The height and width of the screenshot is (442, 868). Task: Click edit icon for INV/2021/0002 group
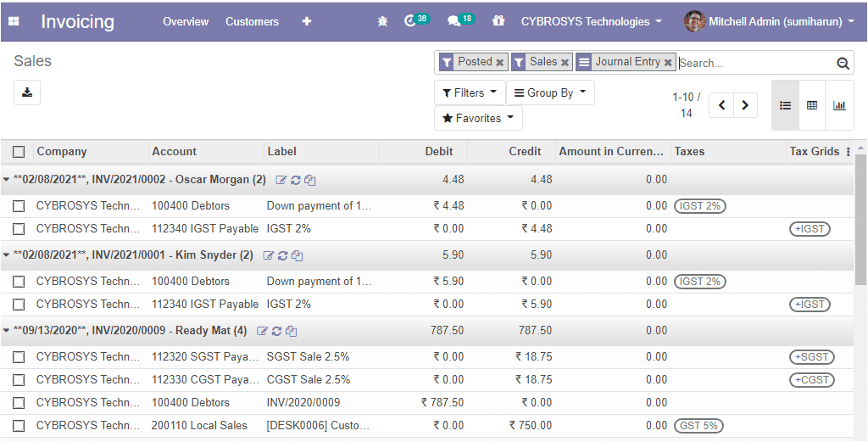(x=281, y=180)
